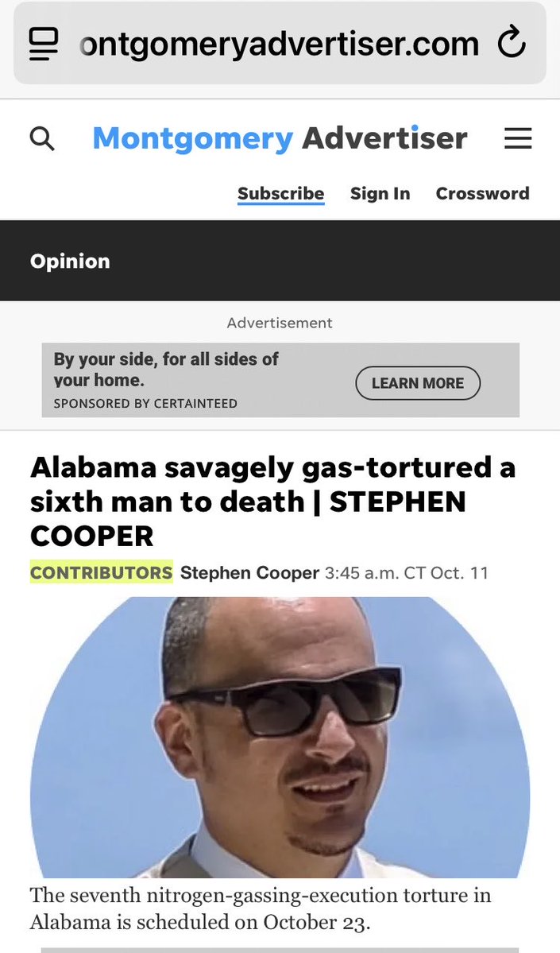Tap the montgomeryadvertiser.com address bar
The width and height of the screenshot is (560, 953).
280,43
